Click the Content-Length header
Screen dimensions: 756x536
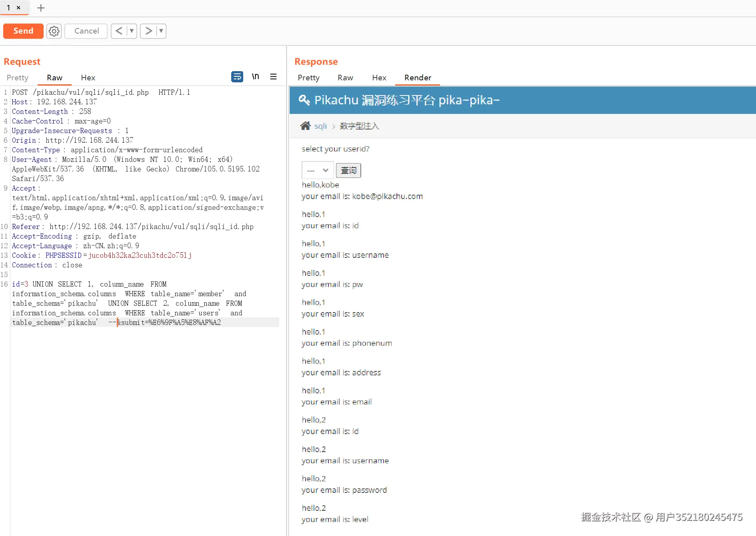click(52, 112)
